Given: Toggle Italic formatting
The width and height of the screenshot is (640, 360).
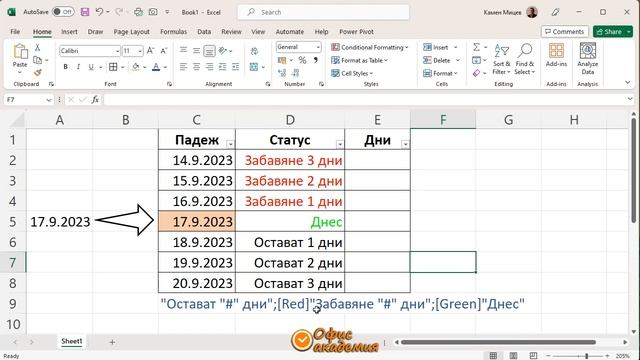Looking at the screenshot, I should point(78,67).
